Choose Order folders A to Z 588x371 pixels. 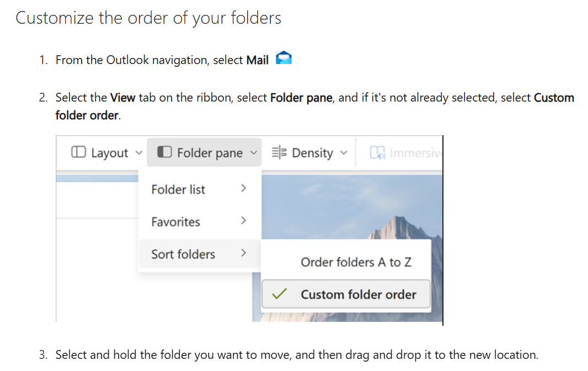346,262
